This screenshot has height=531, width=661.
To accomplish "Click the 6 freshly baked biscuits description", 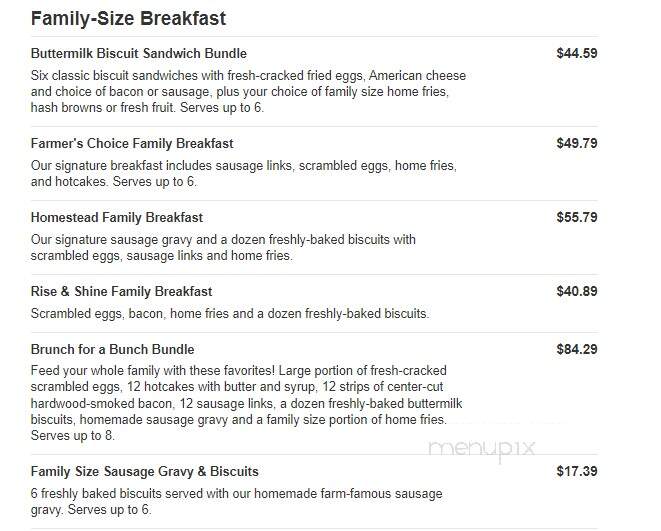I will pos(236,502).
